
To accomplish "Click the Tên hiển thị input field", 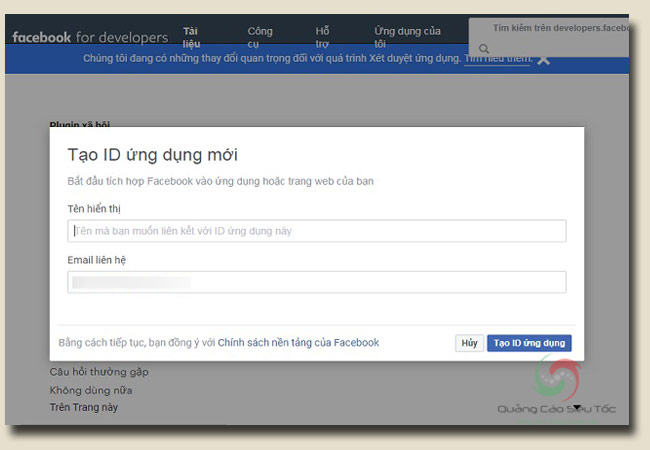I will point(317,231).
